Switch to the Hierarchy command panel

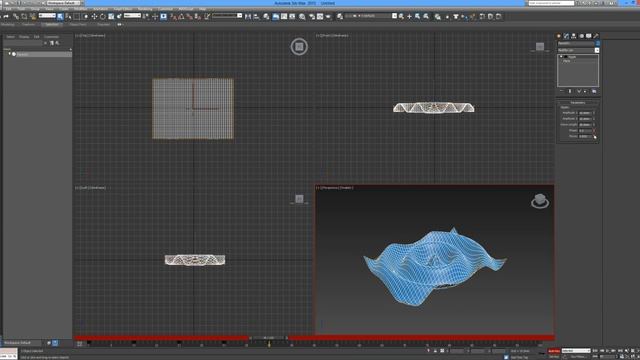573,36
